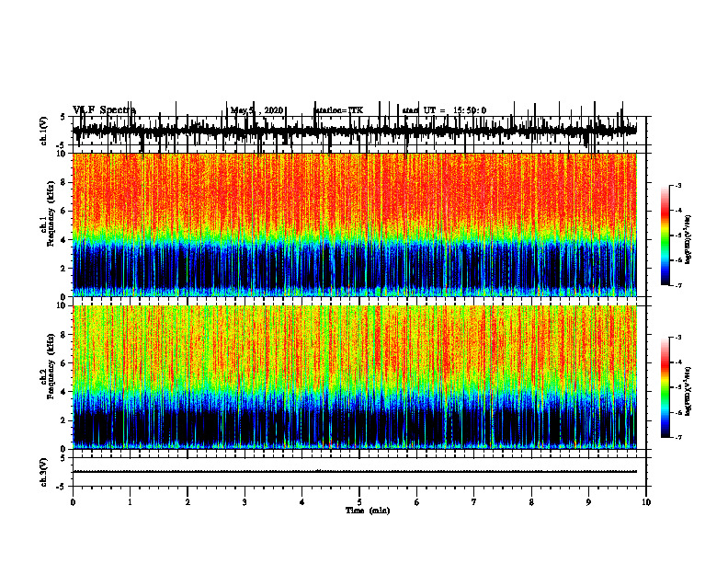Click inside the ch.2 spectrogram panel
Image resolution: width=728 pixels, height=563 pixels.
(x=354, y=377)
